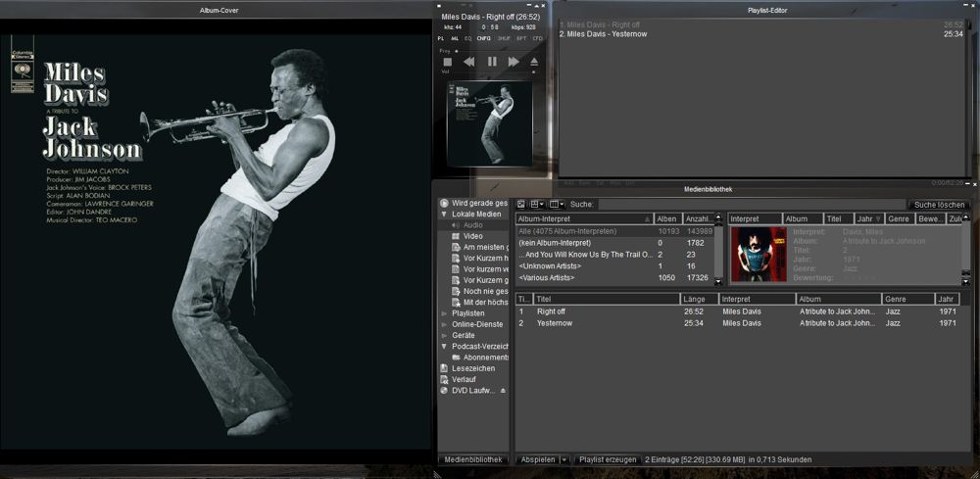The width and height of the screenshot is (980, 479).
Task: Stop playback with the stop button
Action: 448,62
